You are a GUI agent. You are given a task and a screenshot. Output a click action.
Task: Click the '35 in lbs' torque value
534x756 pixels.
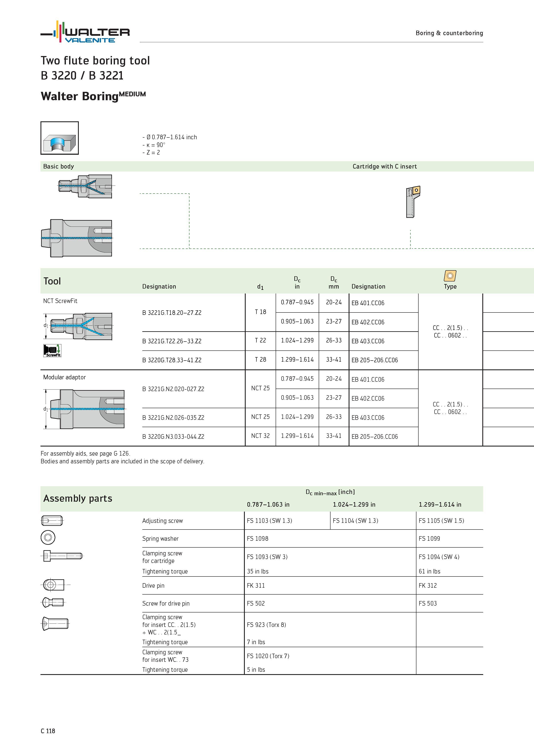point(258,571)
